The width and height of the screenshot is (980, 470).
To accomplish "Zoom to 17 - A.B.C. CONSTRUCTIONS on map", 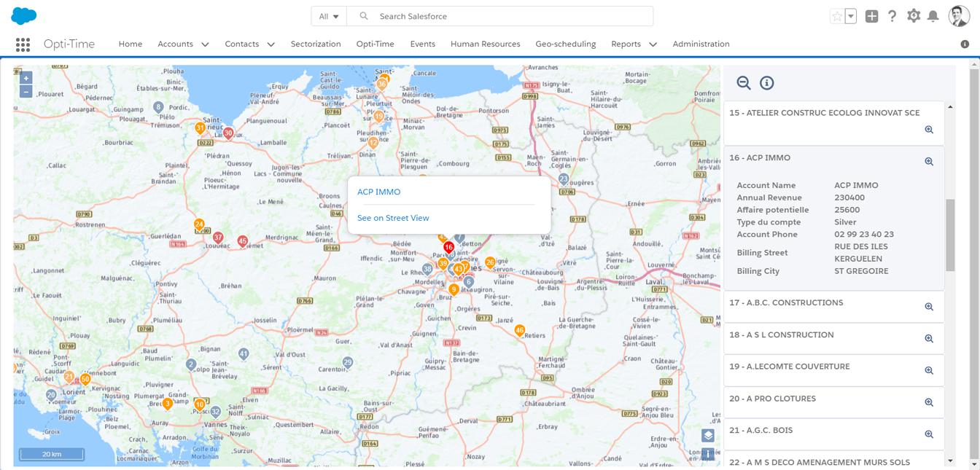I will pos(929,307).
